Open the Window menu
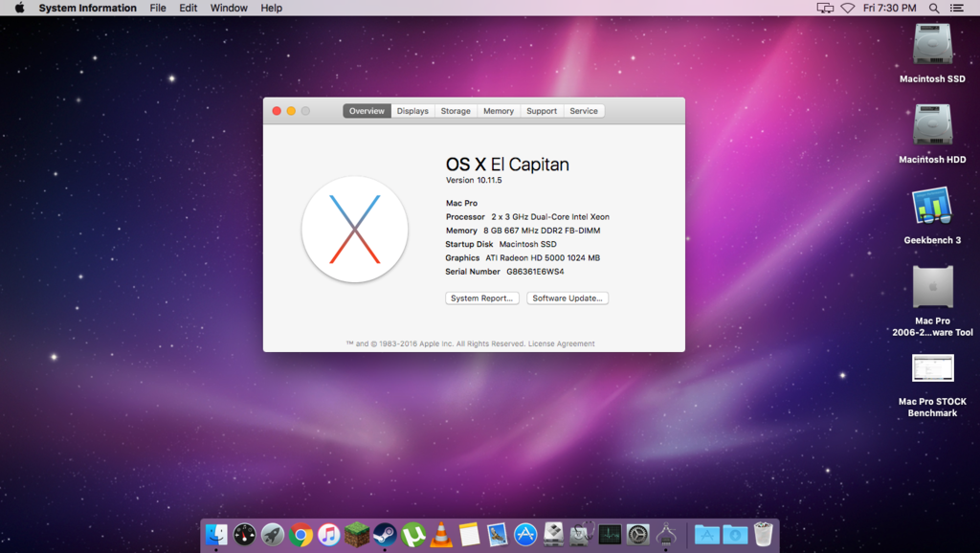This screenshot has height=553, width=980. tap(229, 8)
